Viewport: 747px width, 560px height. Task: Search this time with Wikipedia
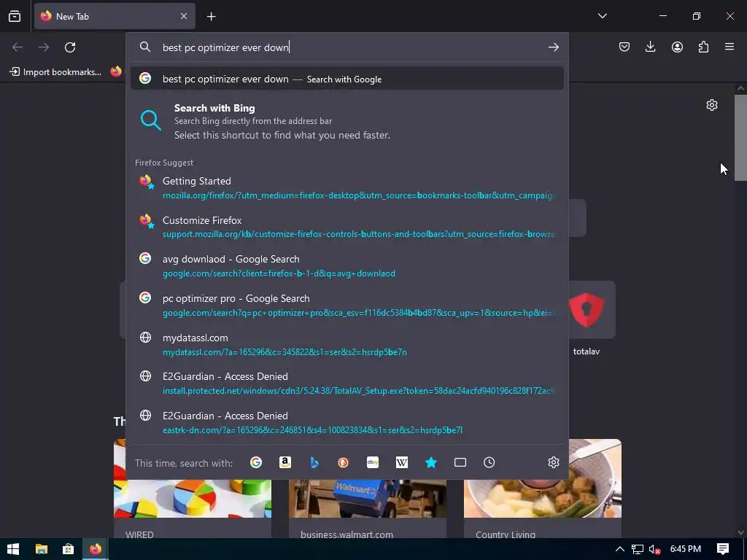[402, 462]
